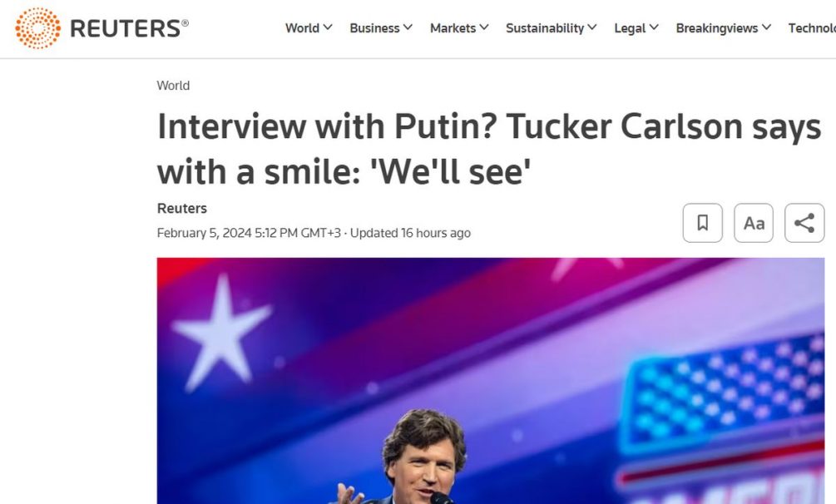Viewport: 836px width, 504px height.
Task: Expand the World menu chevron
Action: tap(328, 27)
